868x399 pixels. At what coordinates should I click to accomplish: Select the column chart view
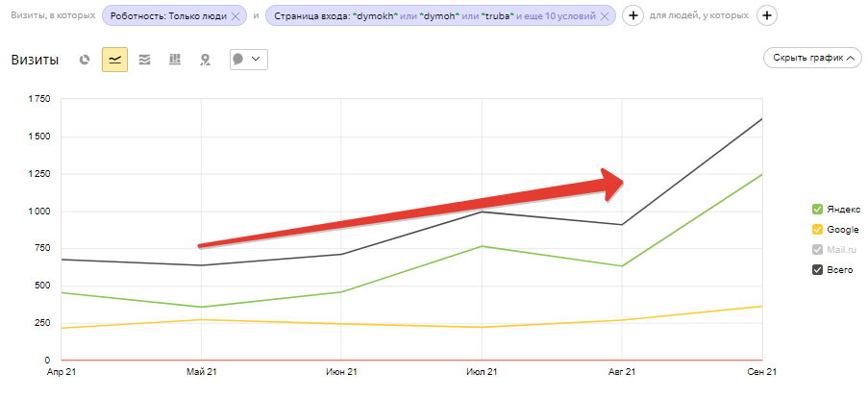[x=175, y=60]
